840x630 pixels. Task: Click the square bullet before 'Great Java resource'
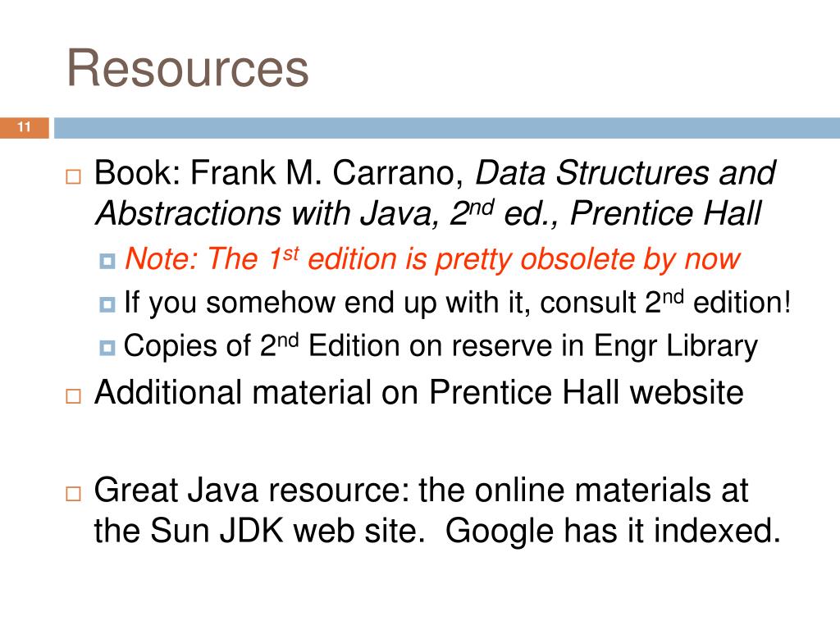73,493
